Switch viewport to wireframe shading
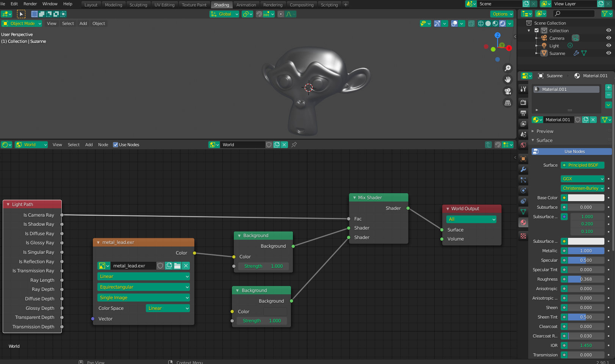The image size is (615, 364). 481,23
